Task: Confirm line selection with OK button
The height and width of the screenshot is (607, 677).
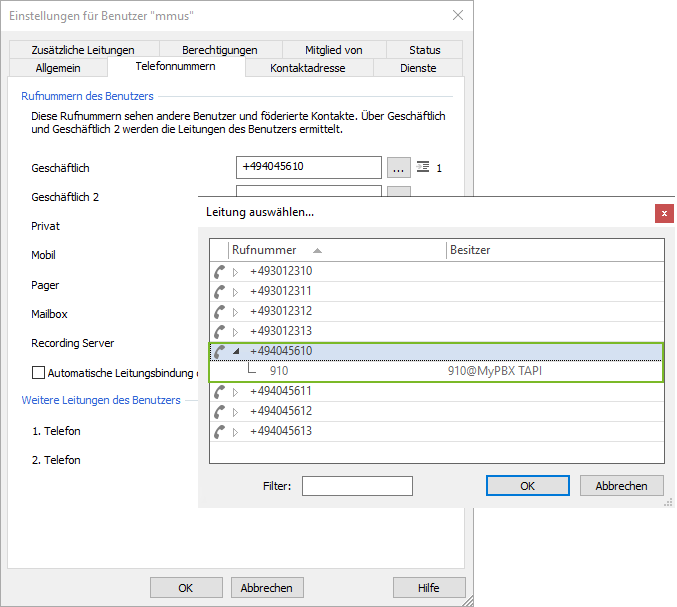Action: tap(527, 486)
